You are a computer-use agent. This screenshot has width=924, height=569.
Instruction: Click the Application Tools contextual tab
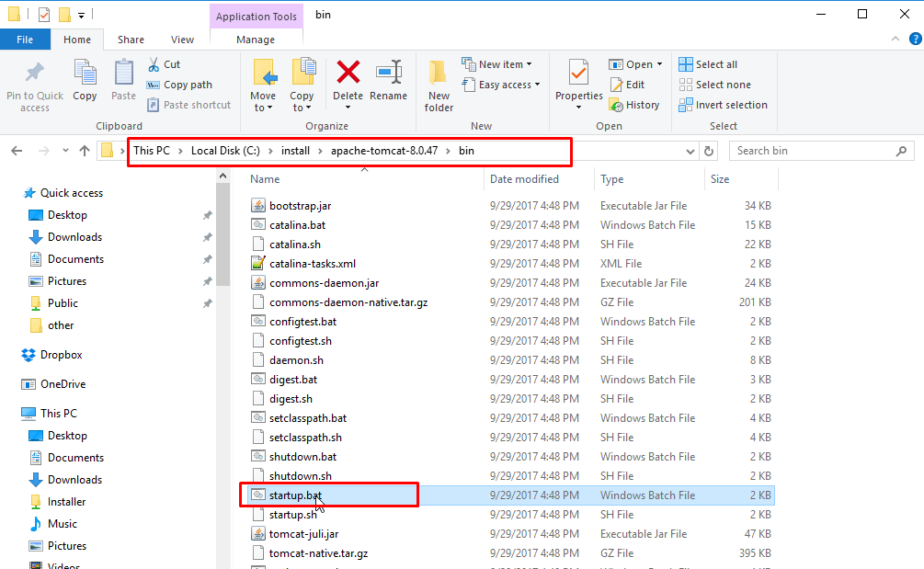(x=257, y=17)
